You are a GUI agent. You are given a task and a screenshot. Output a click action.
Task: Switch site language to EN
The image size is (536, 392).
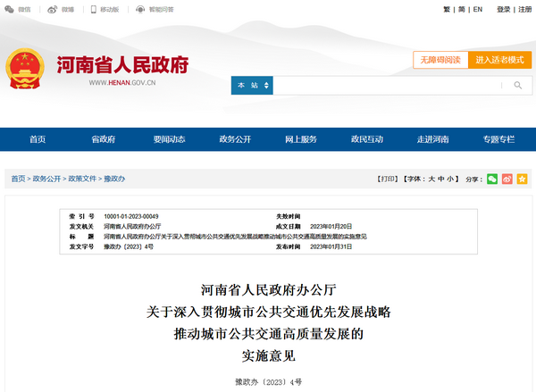click(478, 9)
